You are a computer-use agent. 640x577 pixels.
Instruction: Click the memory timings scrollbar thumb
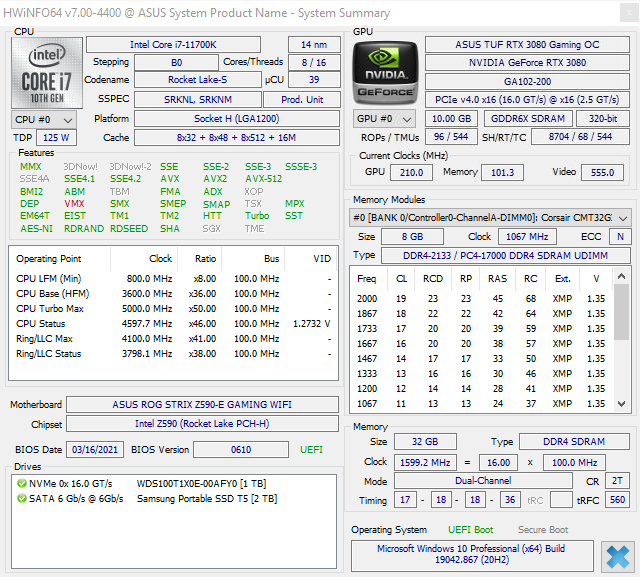[x=621, y=312]
